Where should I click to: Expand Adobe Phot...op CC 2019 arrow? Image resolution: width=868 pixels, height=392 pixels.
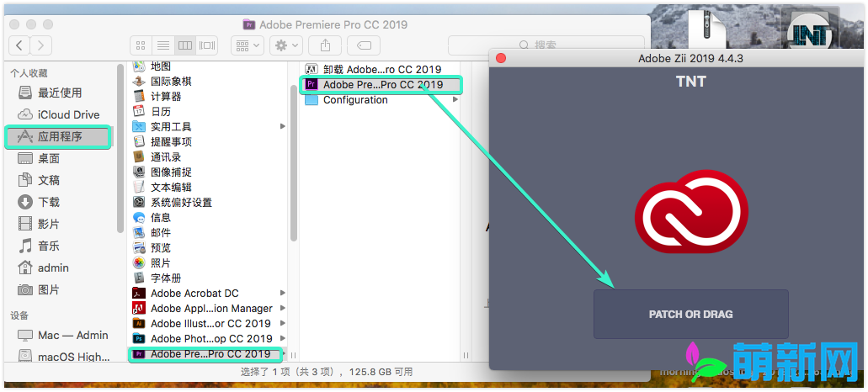(282, 338)
